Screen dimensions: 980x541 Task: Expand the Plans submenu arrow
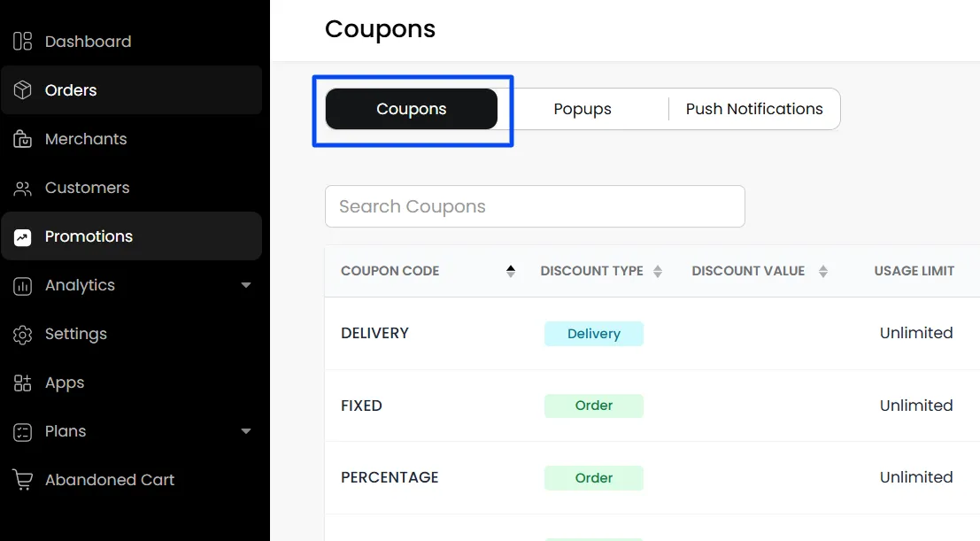246,431
